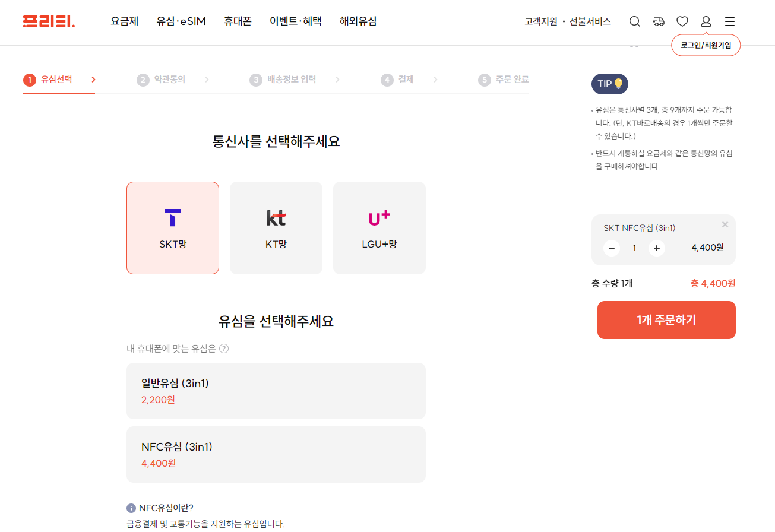Screen dimensions: 775x532
Task: Select the KT망 carrier option
Action: pyautogui.click(x=276, y=227)
